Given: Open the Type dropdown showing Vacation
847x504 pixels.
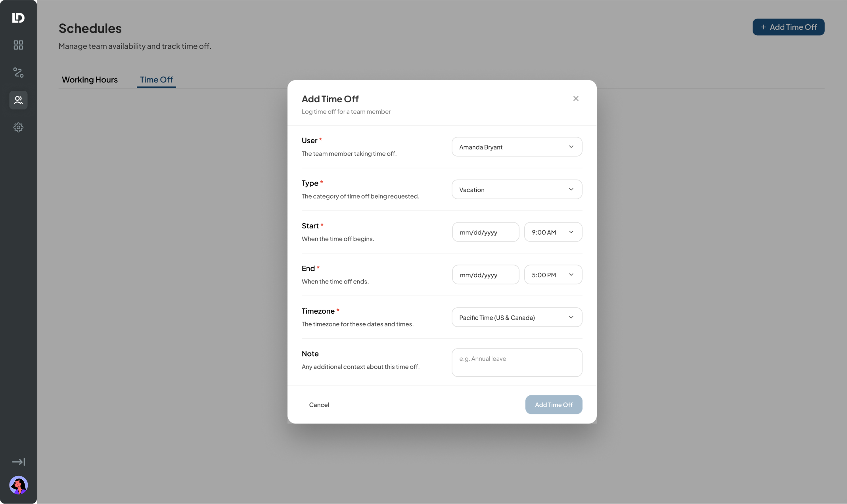Looking at the screenshot, I should [517, 190].
